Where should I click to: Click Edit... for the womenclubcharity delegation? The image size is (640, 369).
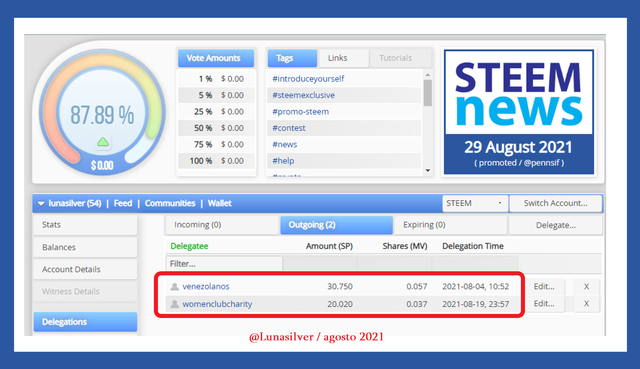point(544,304)
